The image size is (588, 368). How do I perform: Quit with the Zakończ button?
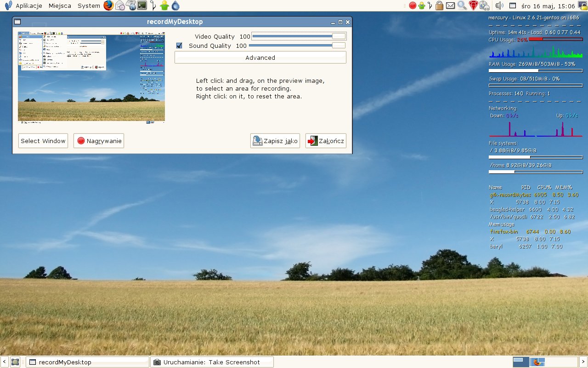click(x=326, y=141)
